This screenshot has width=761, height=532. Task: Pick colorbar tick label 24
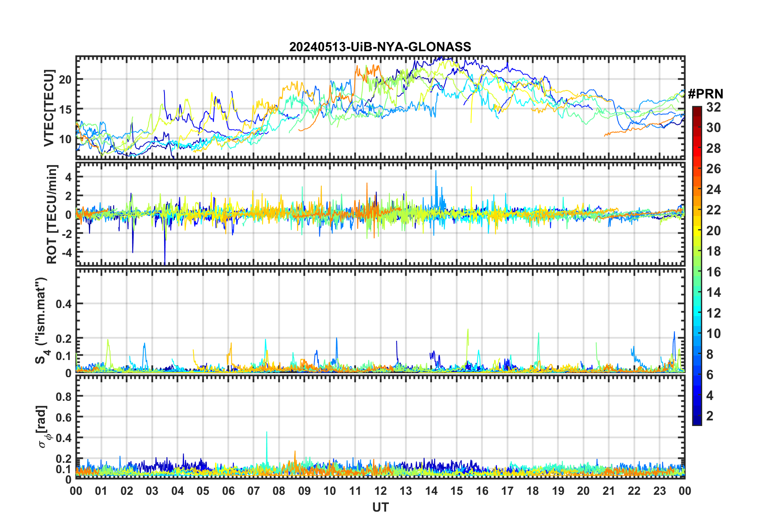(x=713, y=190)
